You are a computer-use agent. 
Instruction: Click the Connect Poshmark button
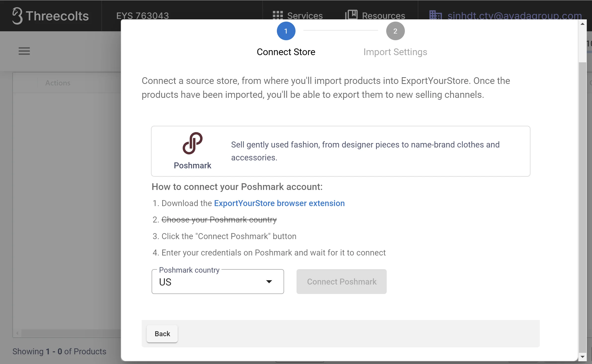click(341, 282)
